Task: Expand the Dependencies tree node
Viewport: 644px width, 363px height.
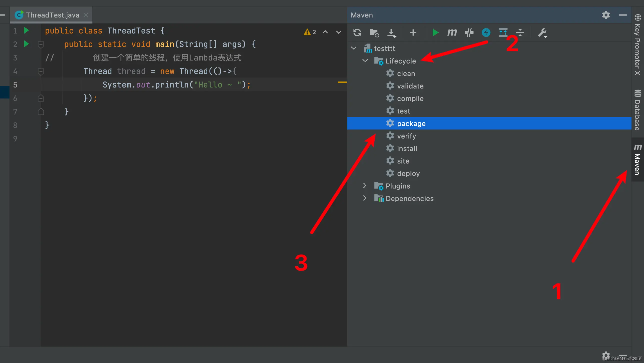Action: pos(364,198)
